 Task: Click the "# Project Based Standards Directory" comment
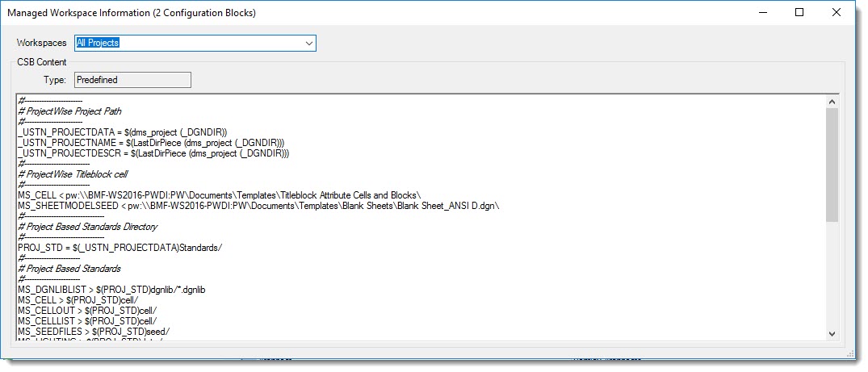point(87,227)
